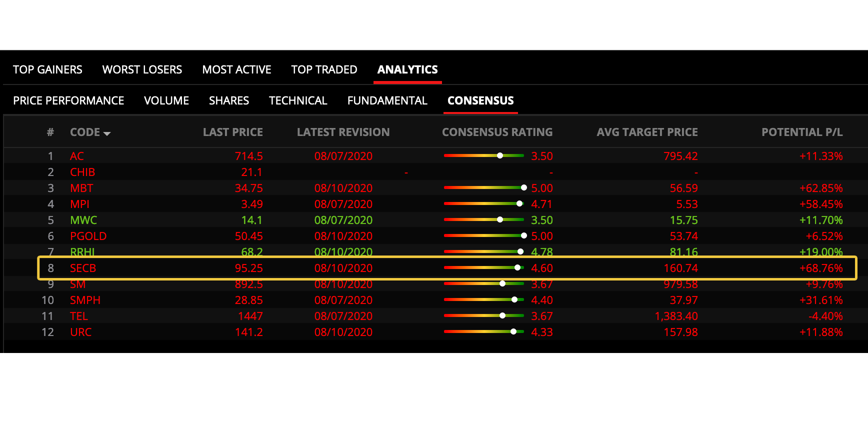The image size is (868, 425).
Task: Click MPI average target price 5.53
Action: [687, 204]
